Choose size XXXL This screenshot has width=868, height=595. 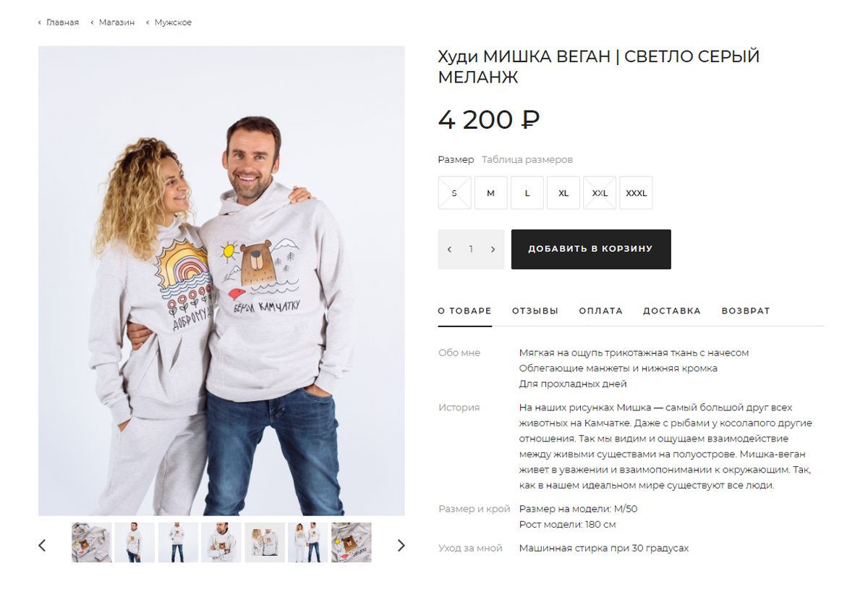pos(636,193)
